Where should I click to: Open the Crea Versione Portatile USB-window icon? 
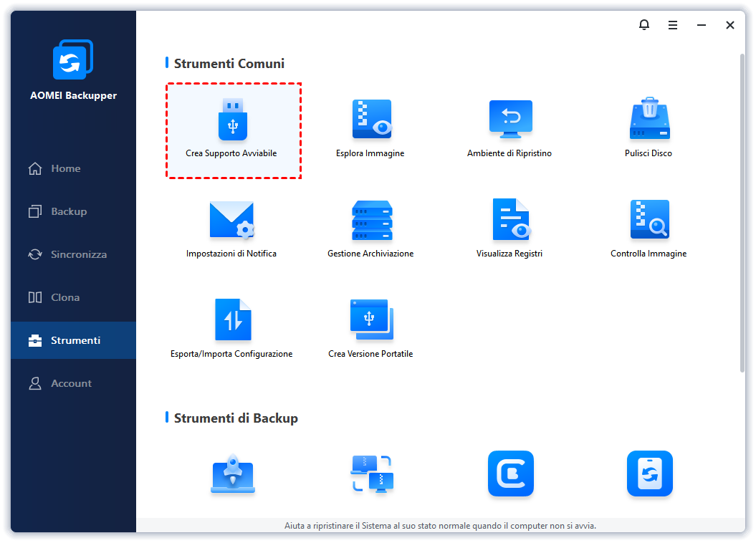coord(371,319)
